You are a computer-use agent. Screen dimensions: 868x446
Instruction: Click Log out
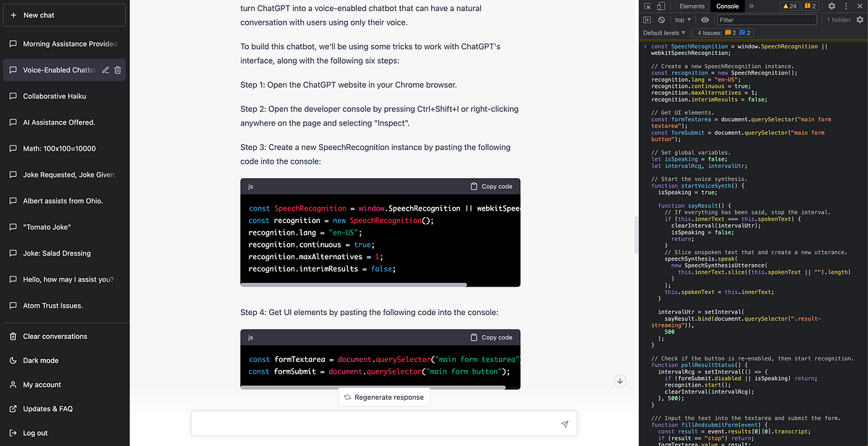coord(64,433)
